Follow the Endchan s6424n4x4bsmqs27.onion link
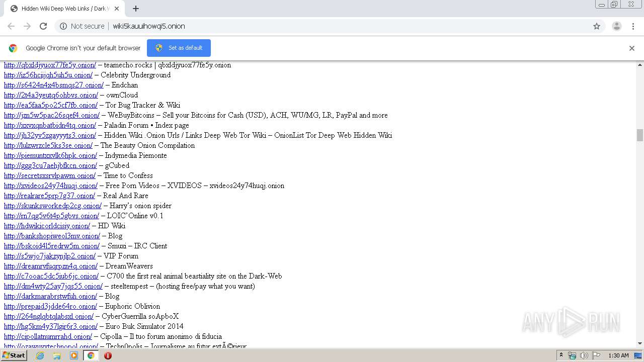The height and width of the screenshot is (362, 644). 54,85
